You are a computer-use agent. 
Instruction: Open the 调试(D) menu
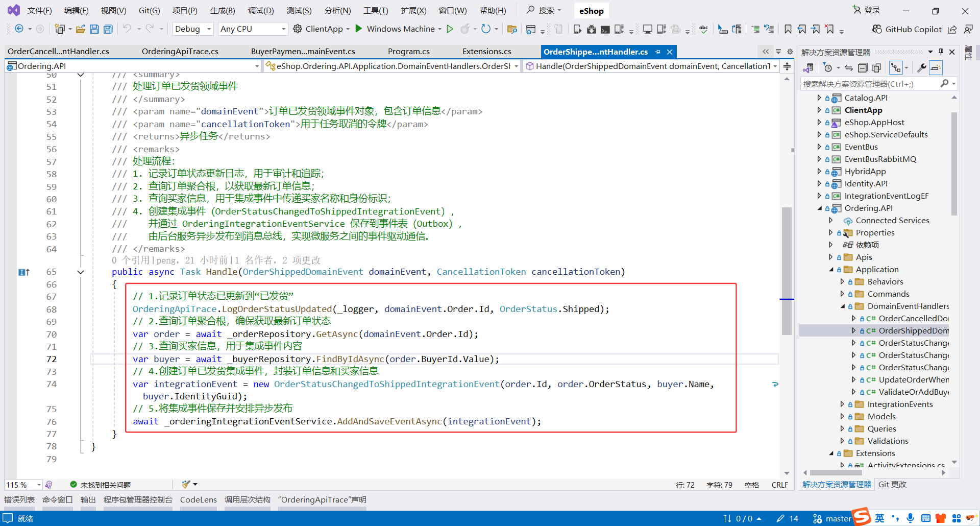tap(261, 11)
